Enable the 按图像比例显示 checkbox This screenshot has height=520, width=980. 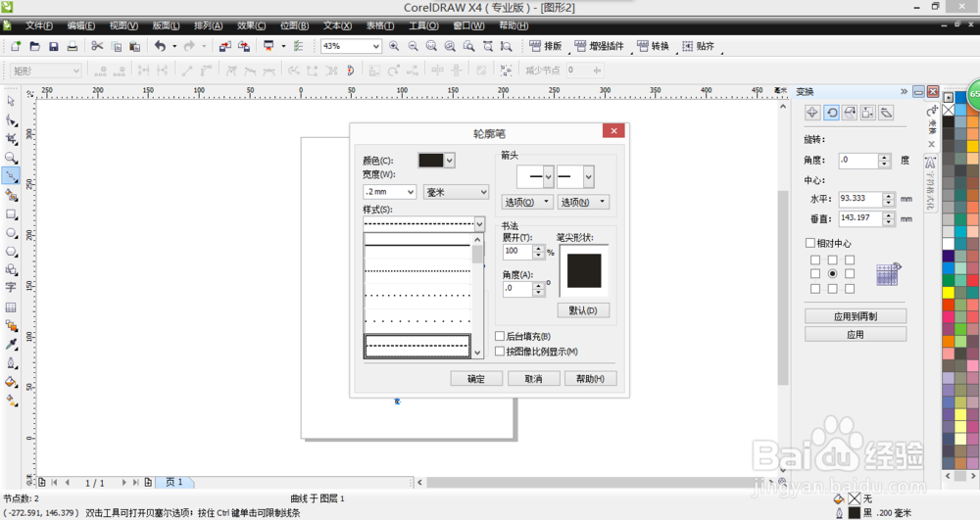coord(500,352)
